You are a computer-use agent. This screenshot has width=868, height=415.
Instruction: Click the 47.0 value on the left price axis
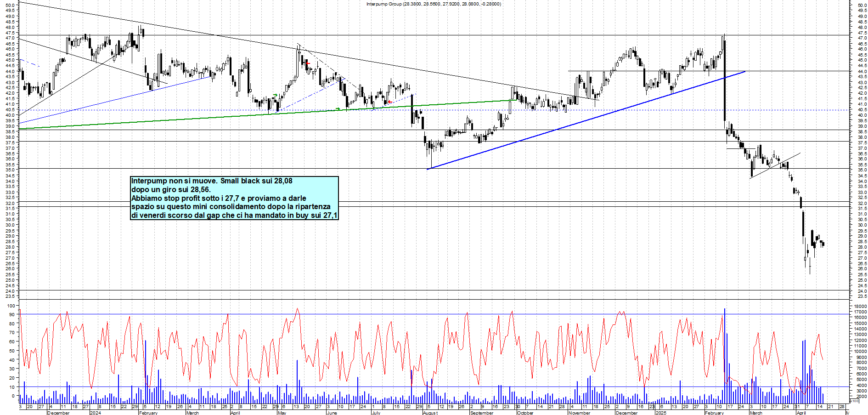click(x=11, y=38)
